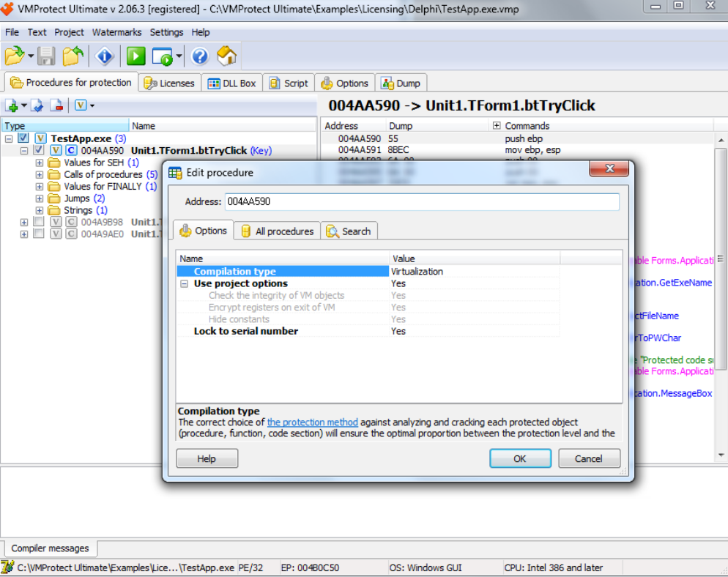This screenshot has width=728, height=577.
Task: Collapse the 004AA590 procedure node
Action: [24, 151]
